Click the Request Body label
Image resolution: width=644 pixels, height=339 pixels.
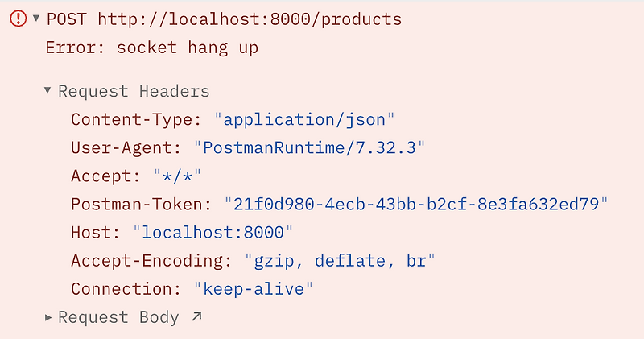[x=118, y=317]
